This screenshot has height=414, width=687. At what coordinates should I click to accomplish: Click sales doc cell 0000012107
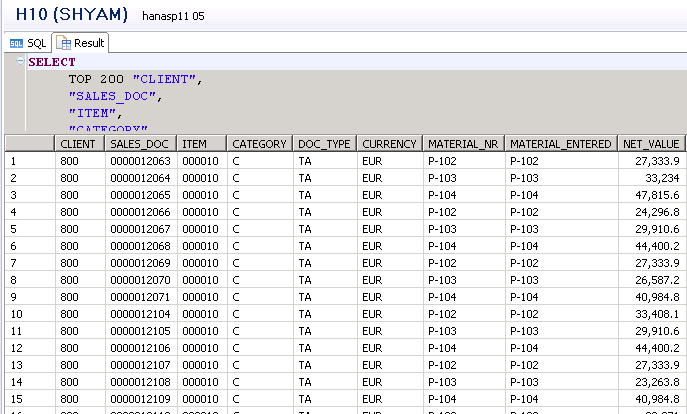[x=141, y=365]
